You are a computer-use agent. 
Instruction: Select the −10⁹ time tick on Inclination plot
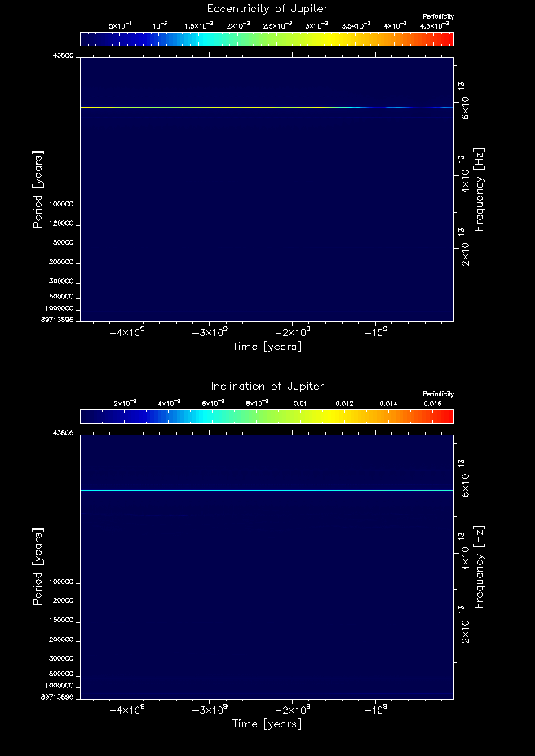pos(375,710)
